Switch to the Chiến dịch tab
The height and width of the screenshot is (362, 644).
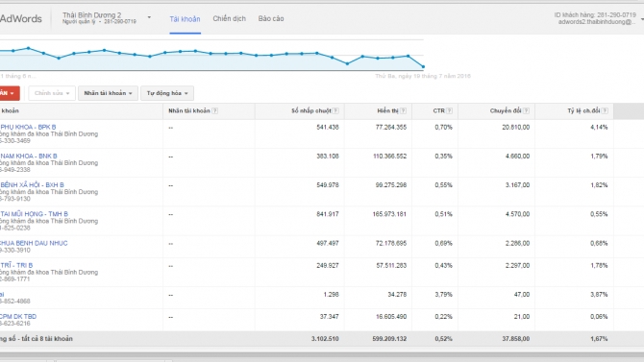click(x=229, y=18)
